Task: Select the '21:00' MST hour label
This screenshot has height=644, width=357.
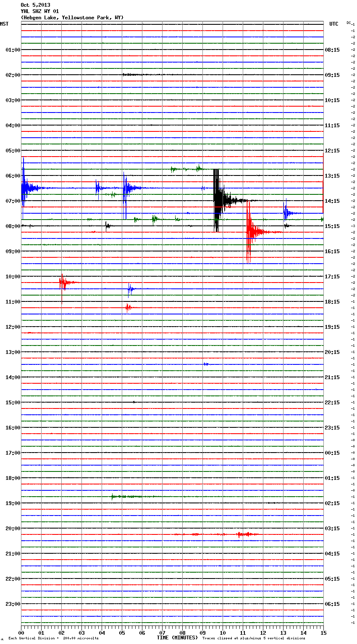Action: 13,554
